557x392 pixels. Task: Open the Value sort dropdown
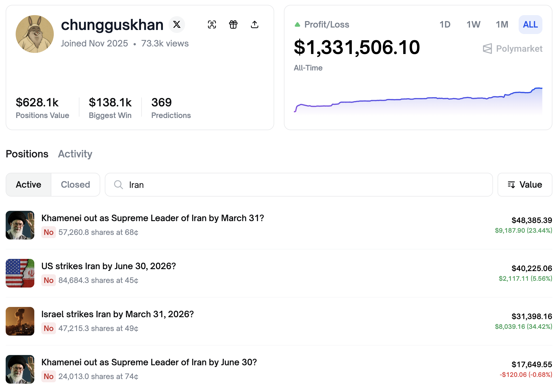click(x=525, y=185)
